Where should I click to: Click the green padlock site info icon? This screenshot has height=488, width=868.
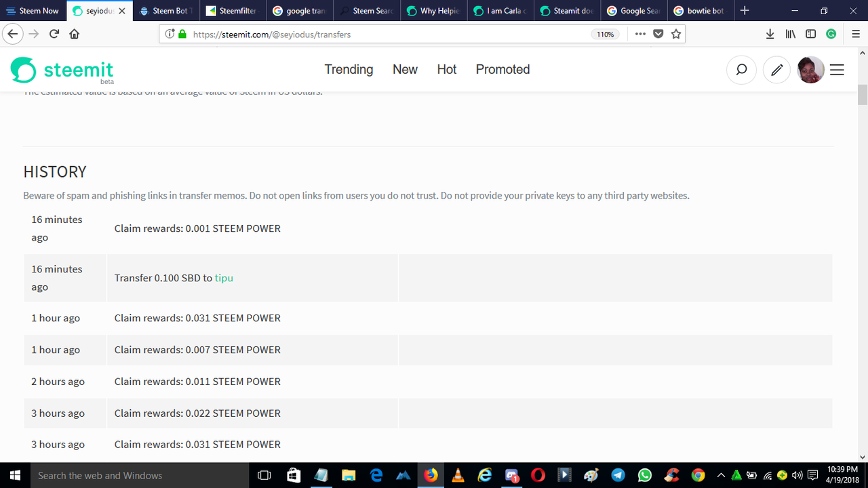182,34
